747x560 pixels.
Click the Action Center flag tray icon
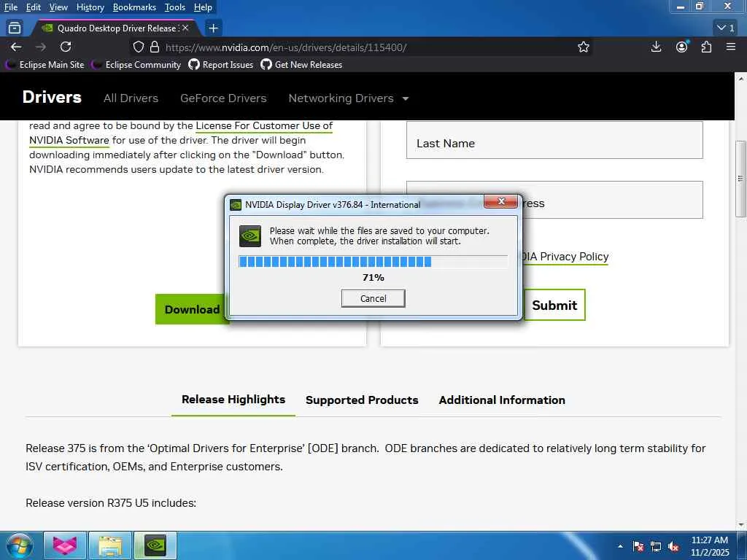coord(638,546)
